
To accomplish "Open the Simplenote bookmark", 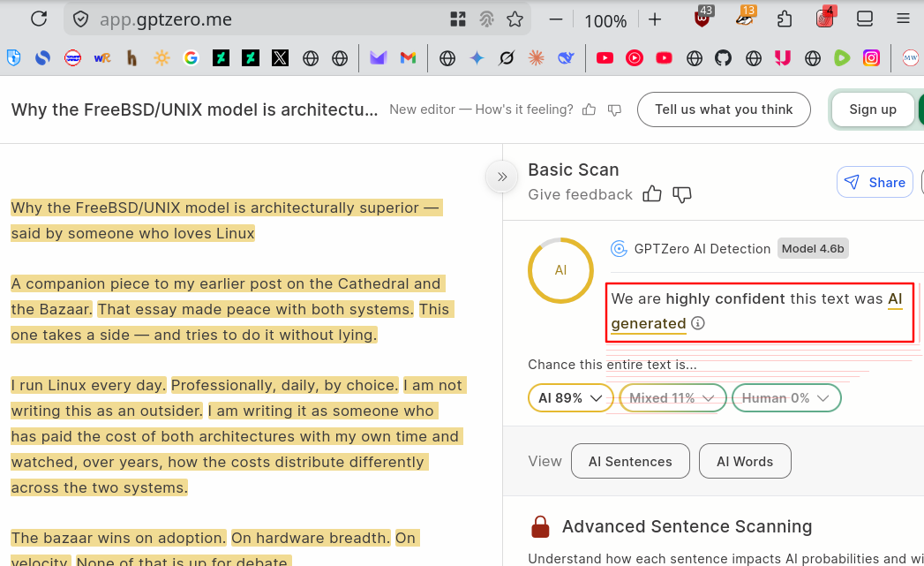I will pyautogui.click(x=42, y=57).
